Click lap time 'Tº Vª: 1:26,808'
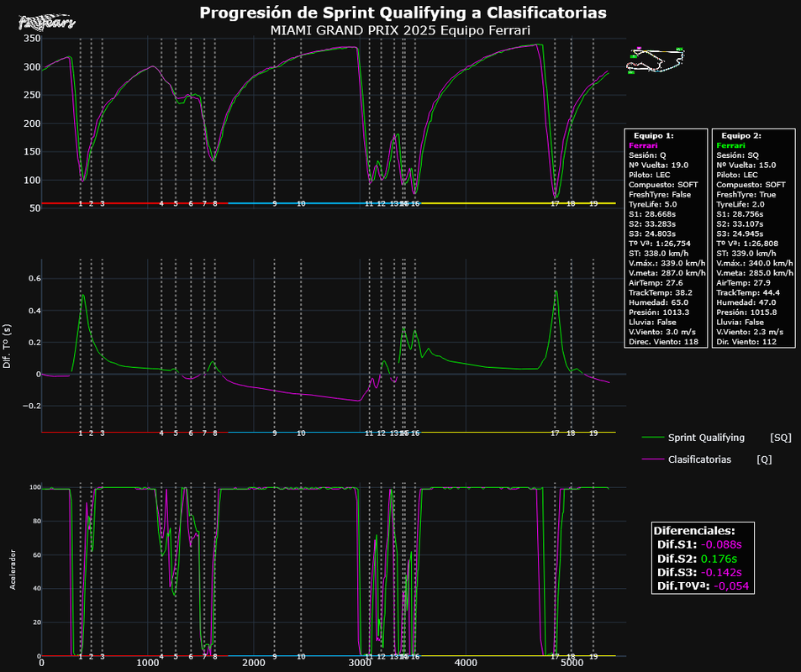The width and height of the screenshot is (801, 672). (747, 244)
